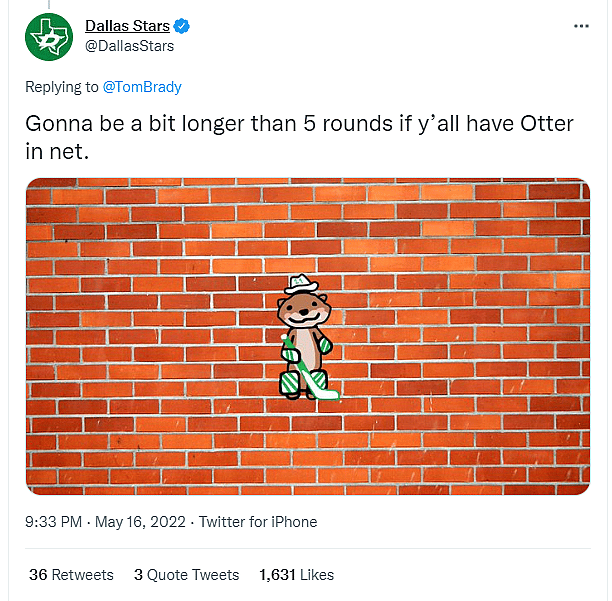Image resolution: width=612 pixels, height=601 pixels.
Task: Open the @DallasStars handle link
Action: pyautogui.click(x=130, y=45)
